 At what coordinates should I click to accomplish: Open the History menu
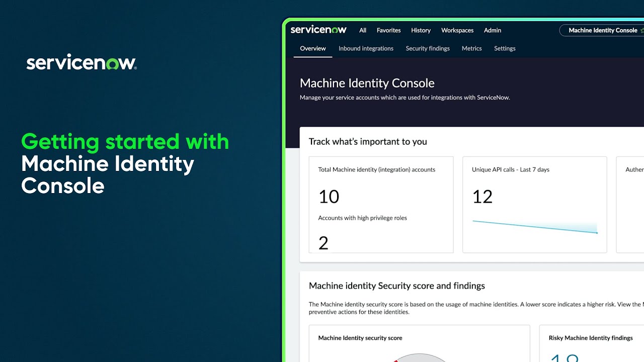click(x=421, y=30)
